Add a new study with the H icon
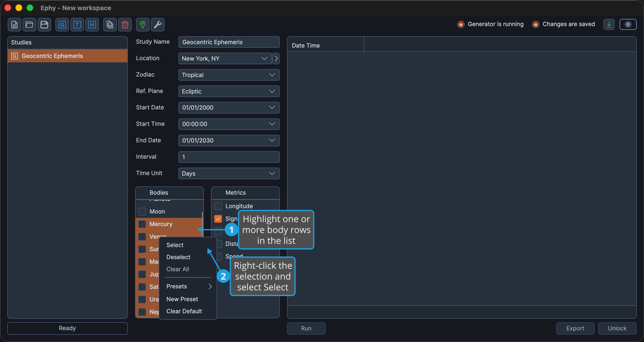Image resolution: width=644 pixels, height=342 pixels. [x=92, y=25]
